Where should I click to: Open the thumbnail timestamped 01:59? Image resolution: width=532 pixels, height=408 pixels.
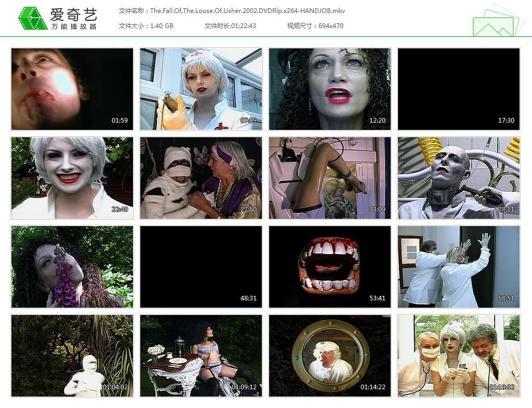72,89
